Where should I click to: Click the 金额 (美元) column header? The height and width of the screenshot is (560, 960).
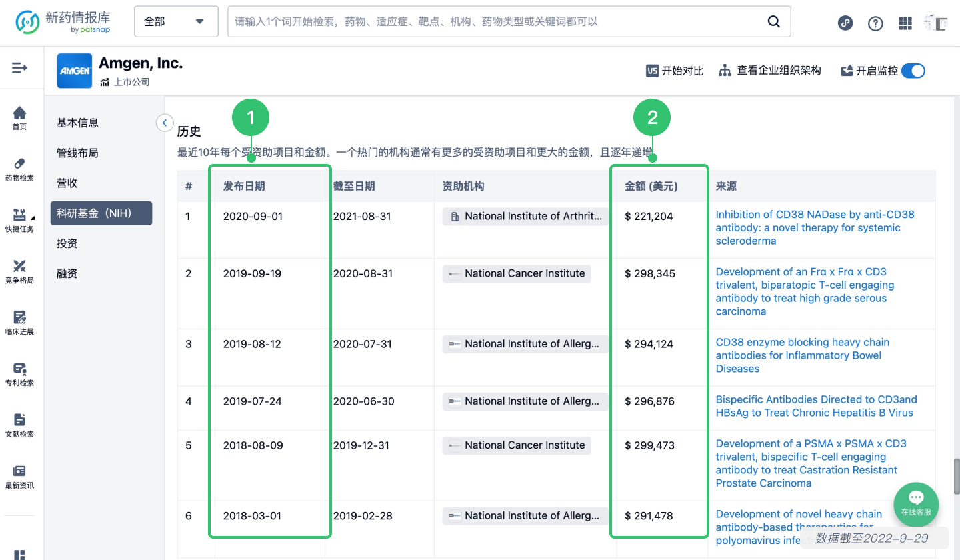tap(651, 186)
